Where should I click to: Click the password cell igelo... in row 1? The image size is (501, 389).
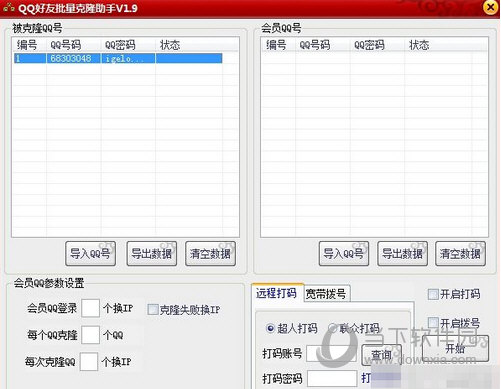(128, 58)
